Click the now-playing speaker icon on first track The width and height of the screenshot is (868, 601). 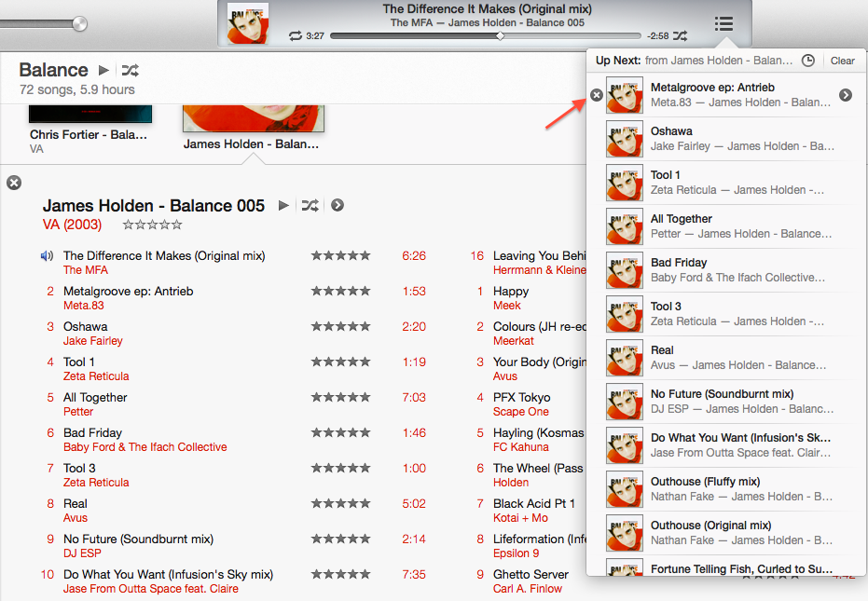click(x=47, y=255)
